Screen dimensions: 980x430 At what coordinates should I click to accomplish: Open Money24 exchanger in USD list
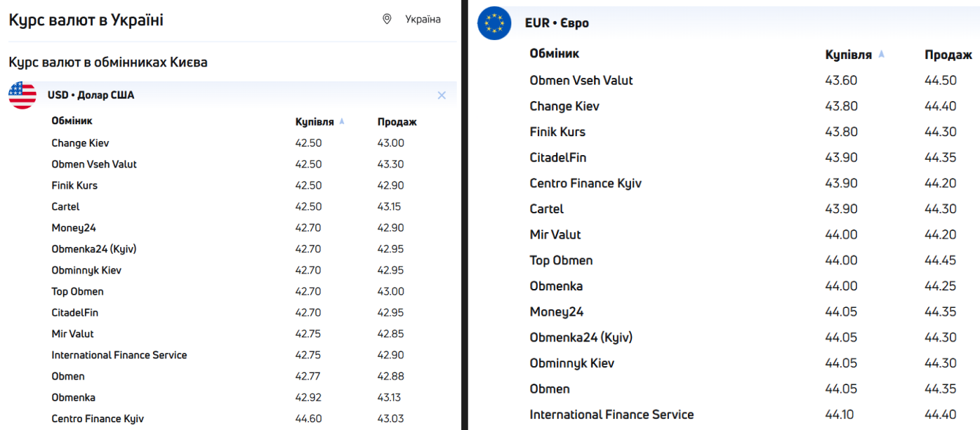coord(73,228)
